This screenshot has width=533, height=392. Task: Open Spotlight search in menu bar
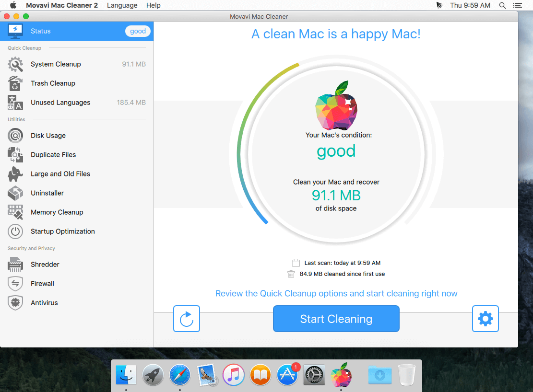[x=502, y=5]
